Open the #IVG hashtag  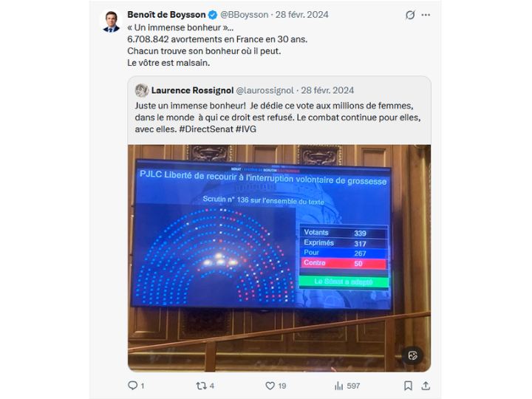245,129
